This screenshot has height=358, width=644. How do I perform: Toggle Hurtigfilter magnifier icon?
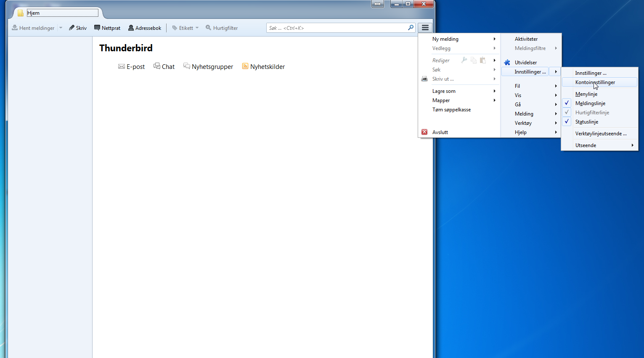pyautogui.click(x=208, y=28)
